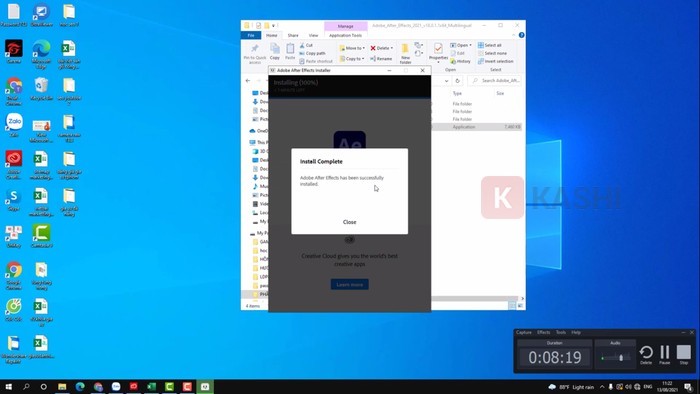Open the recorder Help menu
This screenshot has height=394, width=700.
576,332
